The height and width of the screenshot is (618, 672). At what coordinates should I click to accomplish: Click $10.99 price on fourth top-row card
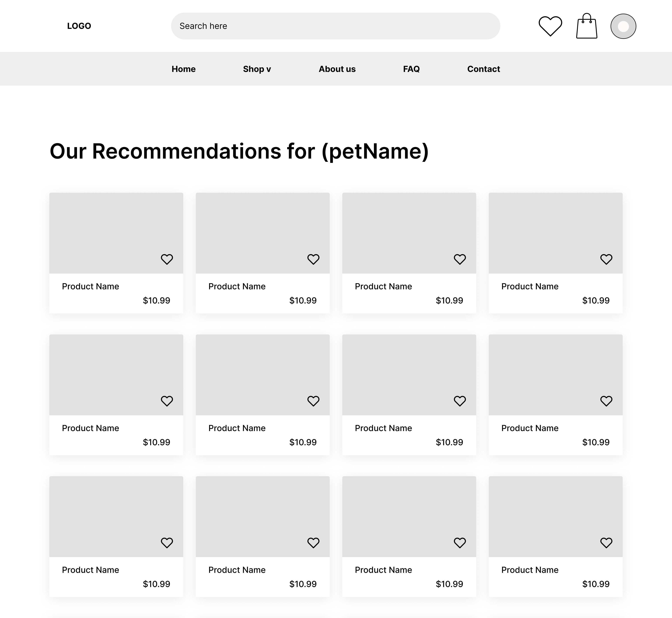(x=596, y=300)
